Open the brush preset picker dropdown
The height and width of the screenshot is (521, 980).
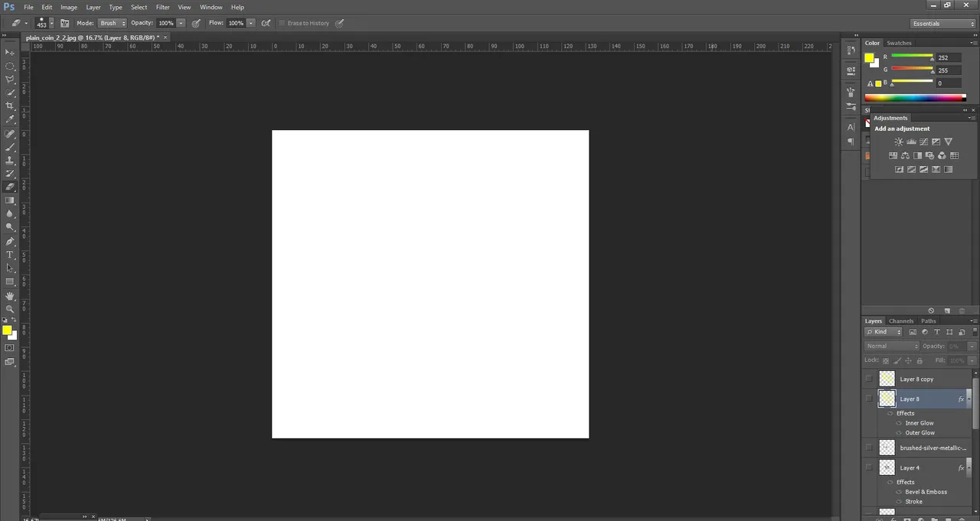52,23
